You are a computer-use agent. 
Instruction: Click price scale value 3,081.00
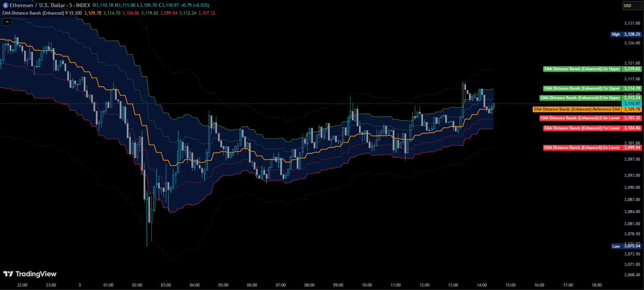click(632, 224)
